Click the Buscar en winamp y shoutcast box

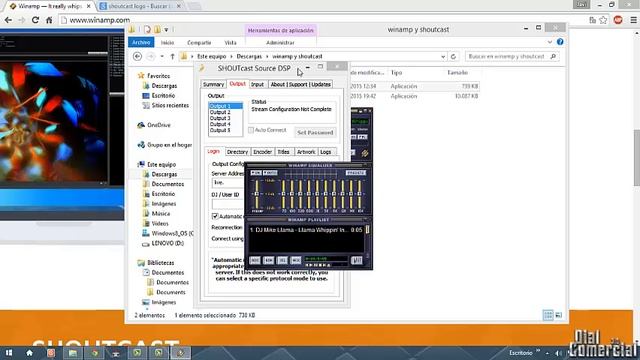click(x=512, y=56)
